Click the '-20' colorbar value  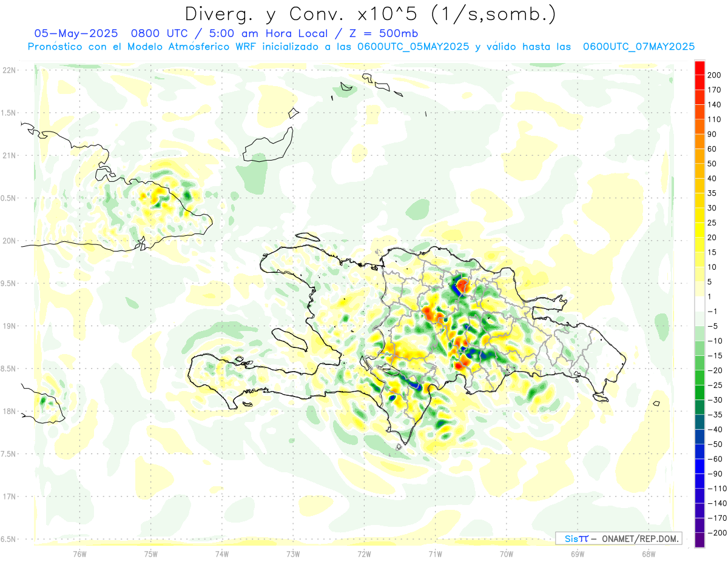coord(714,370)
